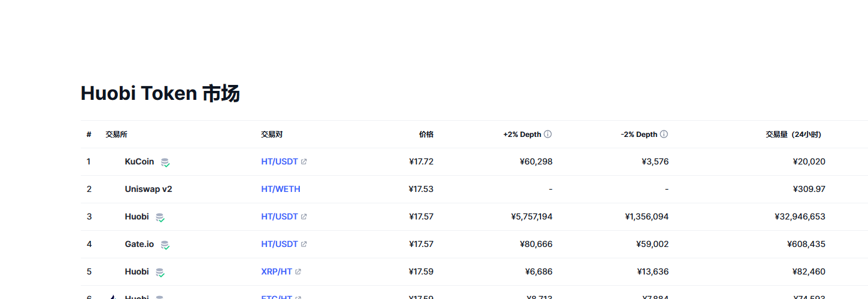The image size is (868, 299).
Task: Click the reserve-verified icon in row 3 Huobi
Action: (x=160, y=217)
